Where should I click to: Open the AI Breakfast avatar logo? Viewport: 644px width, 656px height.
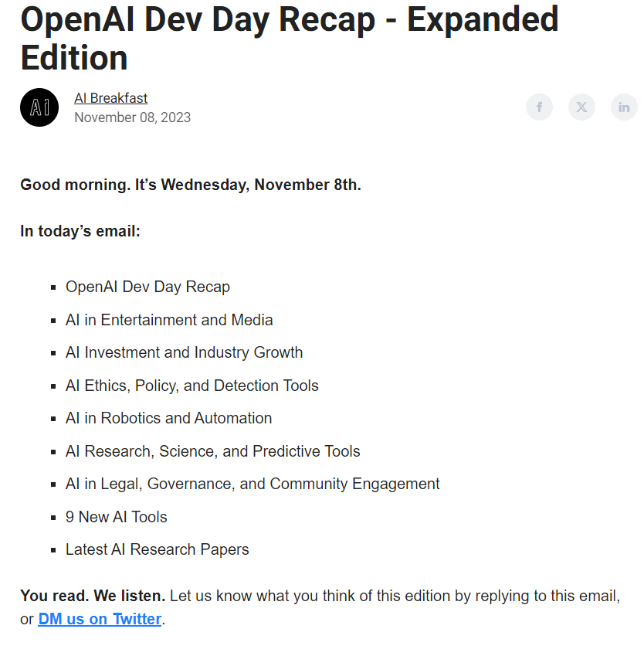(x=39, y=107)
